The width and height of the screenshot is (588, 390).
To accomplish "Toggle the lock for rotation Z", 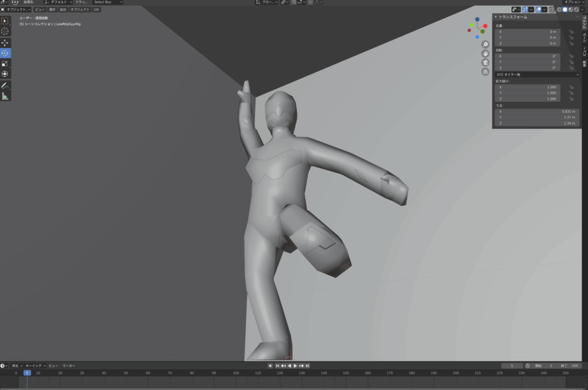I will (571, 68).
